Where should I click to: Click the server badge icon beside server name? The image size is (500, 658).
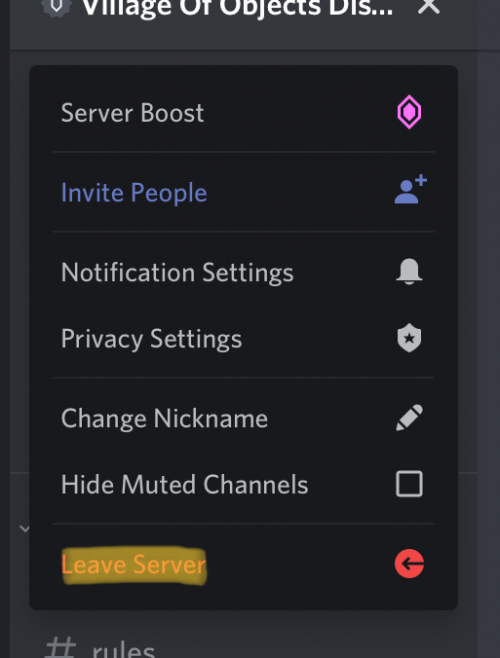pos(56,6)
